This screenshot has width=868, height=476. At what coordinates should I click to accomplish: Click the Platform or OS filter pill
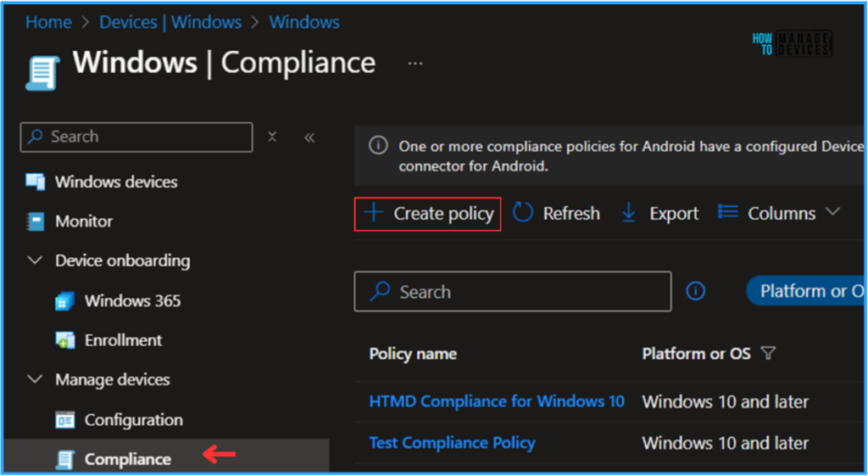pos(805,291)
